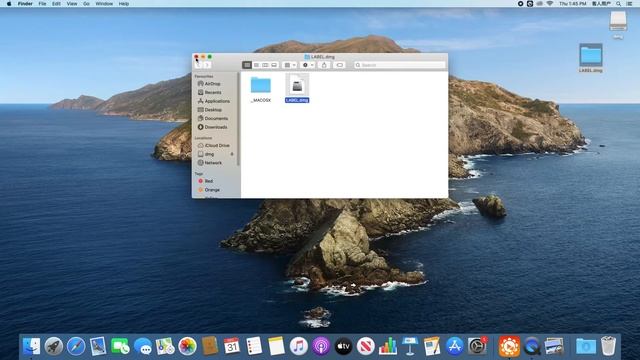This screenshot has width=640, height=360.
Task: Open the Wi-Fi menu bar icon
Action: [550, 4]
